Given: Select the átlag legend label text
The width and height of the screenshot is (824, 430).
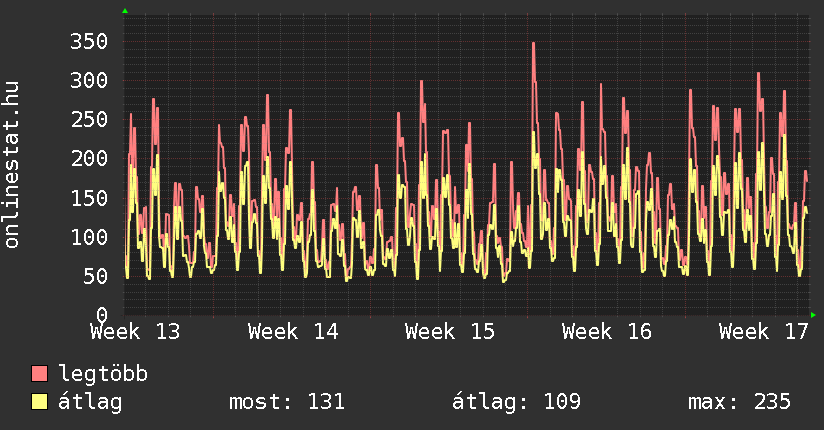Looking at the screenshot, I should [x=90, y=402].
